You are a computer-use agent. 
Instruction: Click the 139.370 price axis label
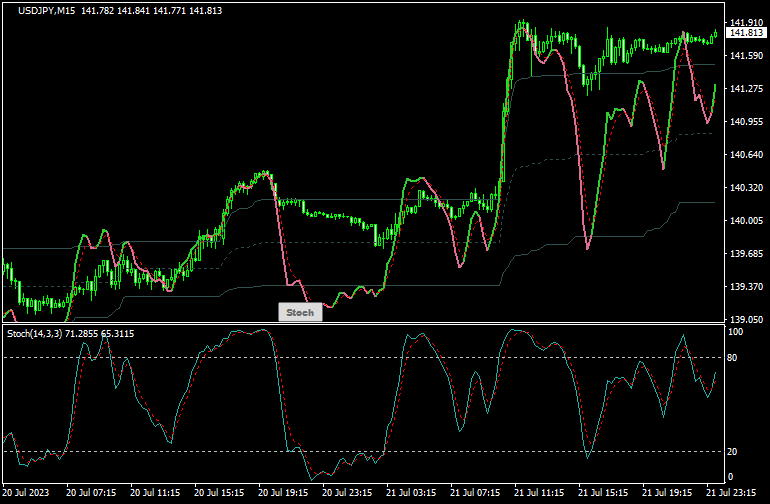pos(746,286)
